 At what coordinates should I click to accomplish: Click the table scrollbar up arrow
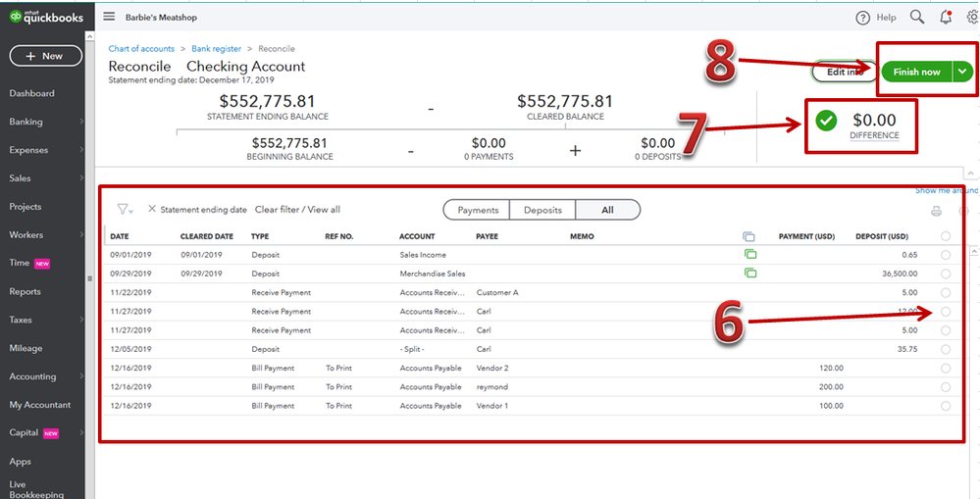[x=974, y=251]
